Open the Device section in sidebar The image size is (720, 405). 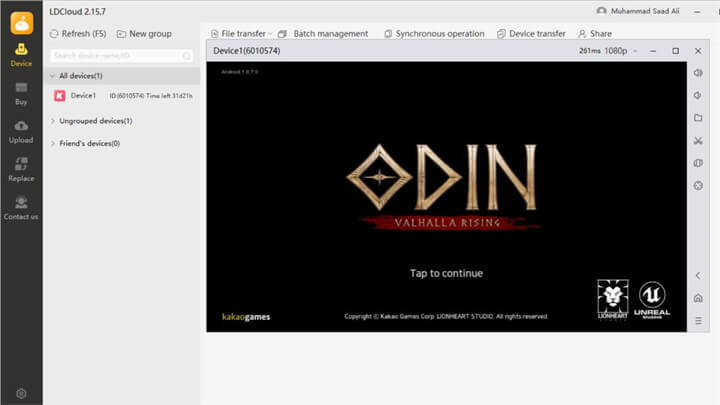click(x=21, y=54)
